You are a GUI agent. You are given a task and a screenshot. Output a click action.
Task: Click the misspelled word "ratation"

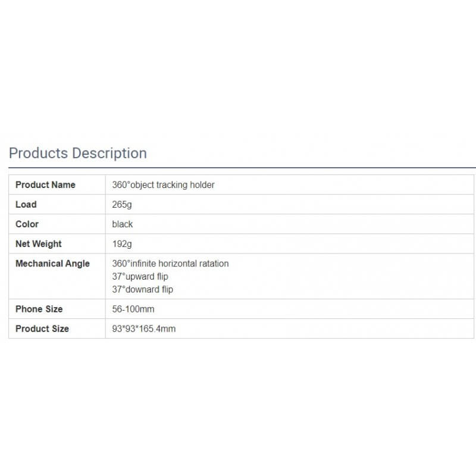pyautogui.click(x=214, y=263)
